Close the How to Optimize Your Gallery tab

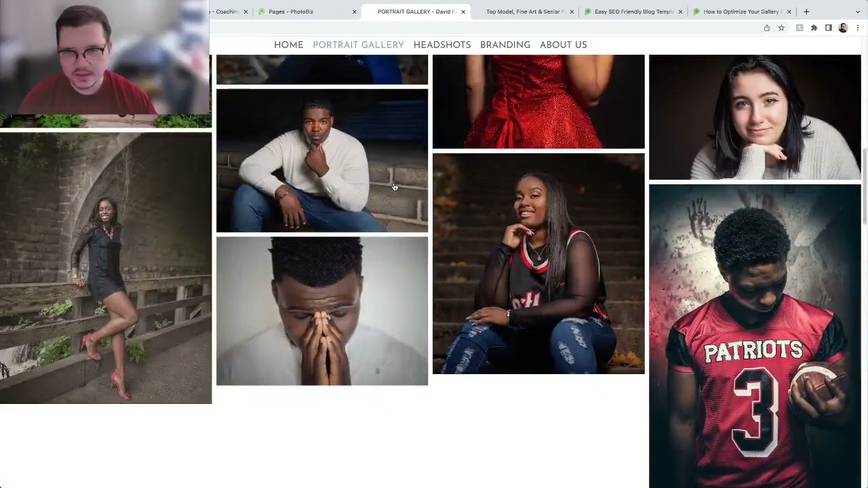(789, 12)
